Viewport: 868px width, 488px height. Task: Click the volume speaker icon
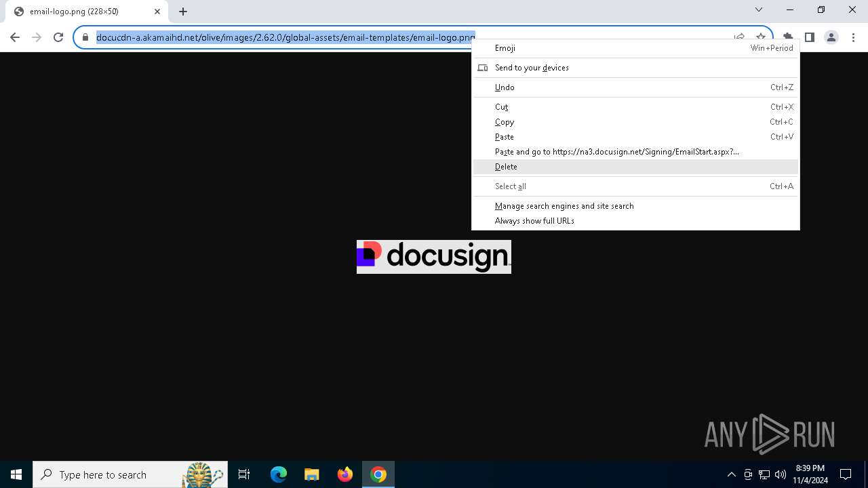[781, 474]
